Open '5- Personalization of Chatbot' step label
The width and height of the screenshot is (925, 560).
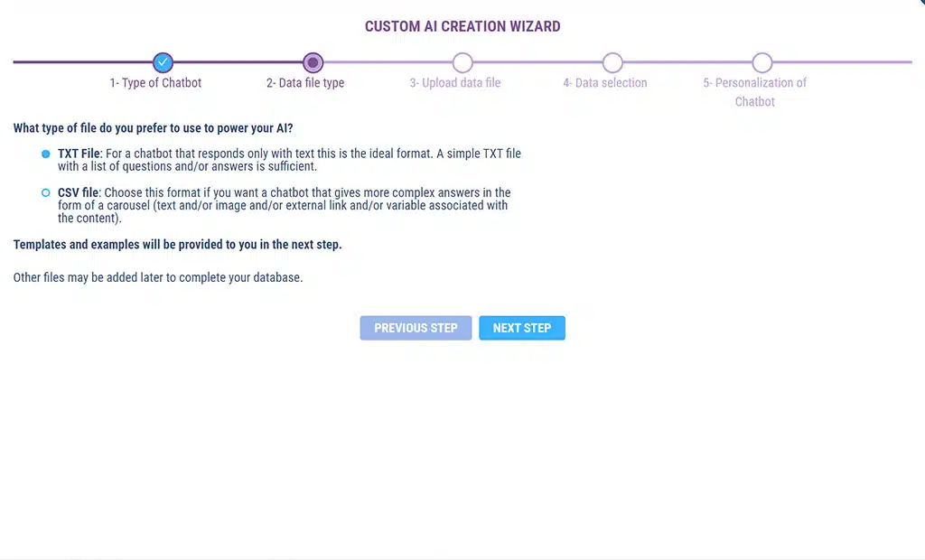755,92
